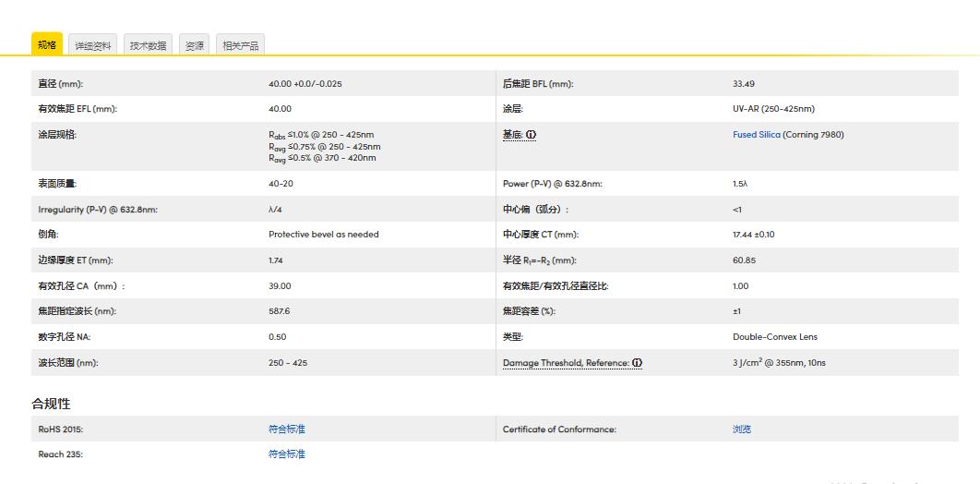Click the 40.00 +0.0/-0.025 diameter value

(x=305, y=84)
